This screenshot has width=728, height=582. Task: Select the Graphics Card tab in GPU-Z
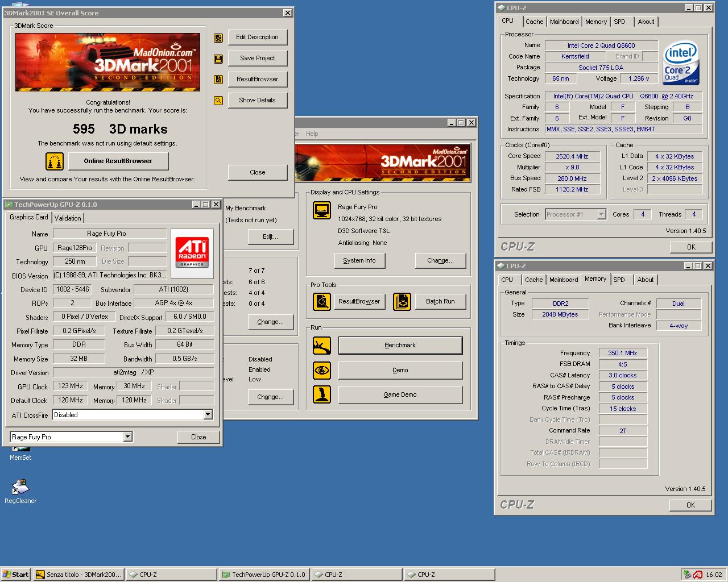[x=29, y=217]
